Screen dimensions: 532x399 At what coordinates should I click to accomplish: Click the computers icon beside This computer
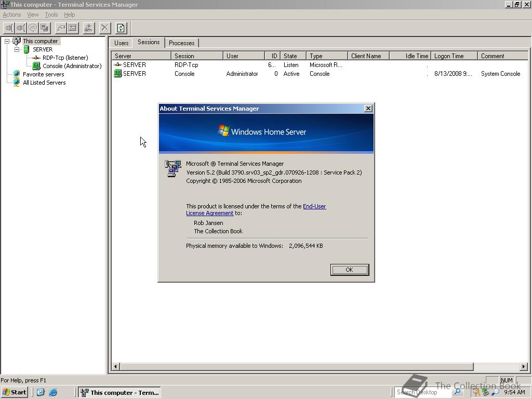point(16,41)
